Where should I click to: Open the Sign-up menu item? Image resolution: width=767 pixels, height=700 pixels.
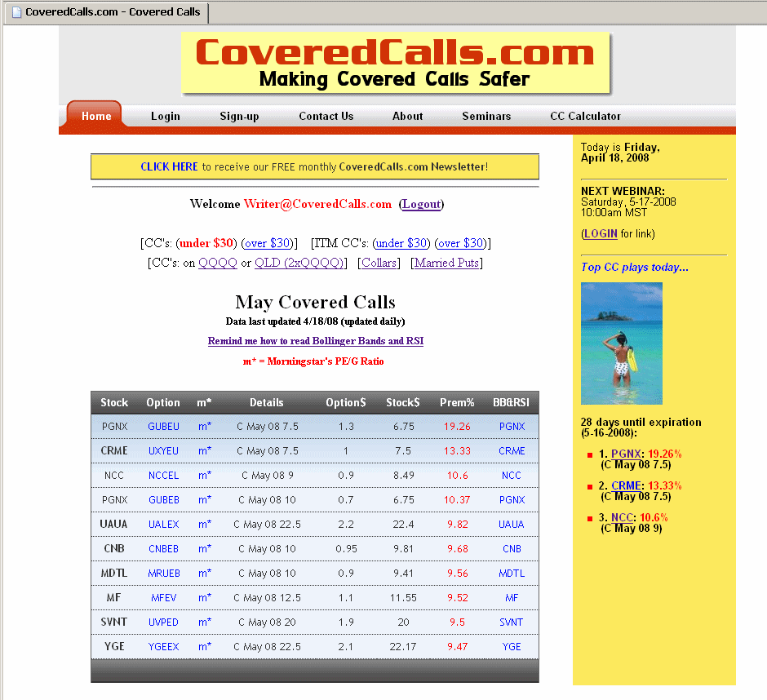pos(239,116)
